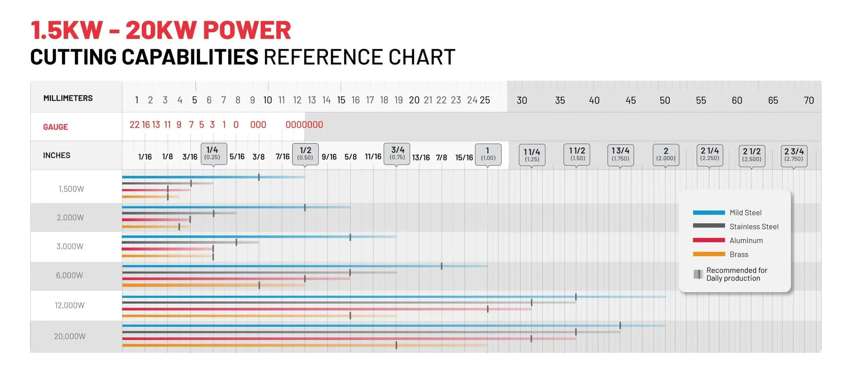
Task: Click the 20,000W row label
Action: 69,336
